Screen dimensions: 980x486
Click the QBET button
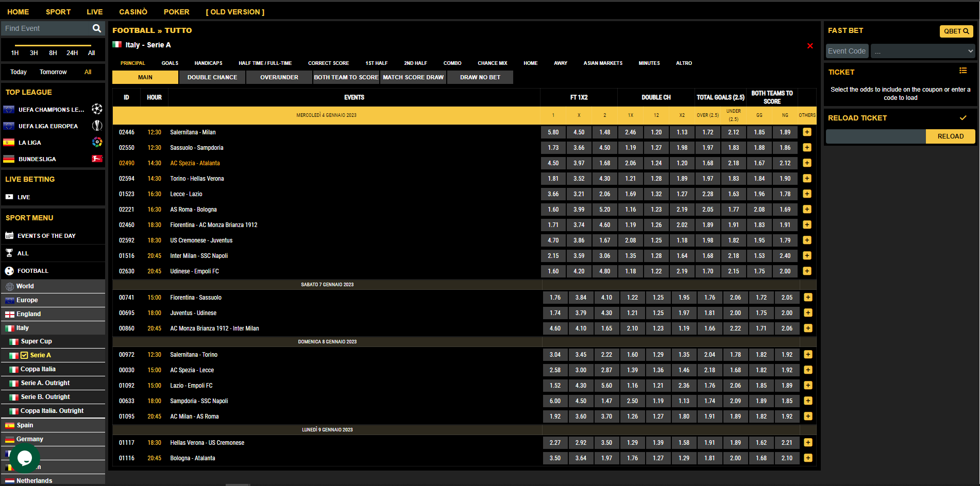(956, 31)
